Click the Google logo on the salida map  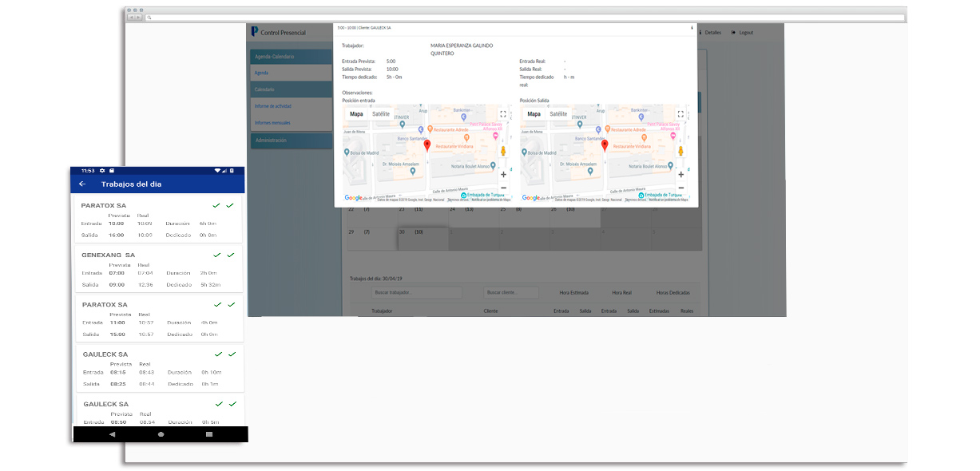click(x=530, y=197)
